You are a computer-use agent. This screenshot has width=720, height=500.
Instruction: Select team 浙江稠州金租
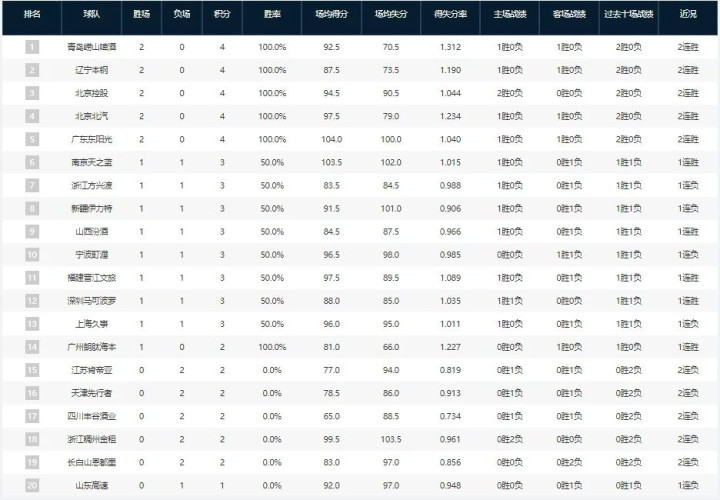(x=92, y=438)
